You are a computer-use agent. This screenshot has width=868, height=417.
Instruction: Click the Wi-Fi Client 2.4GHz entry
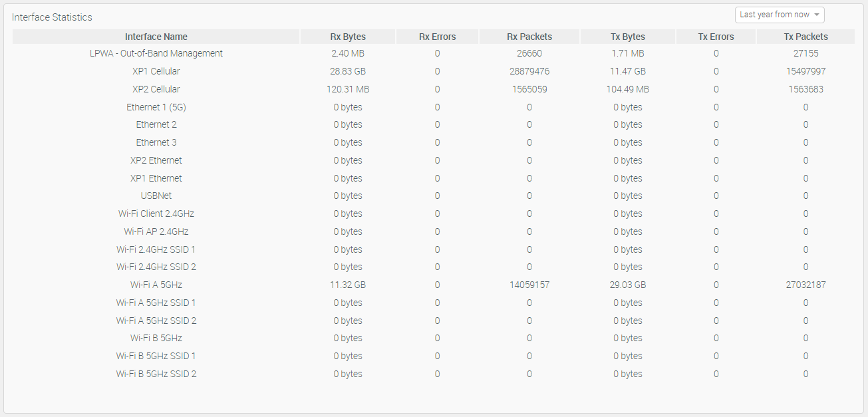(156, 213)
